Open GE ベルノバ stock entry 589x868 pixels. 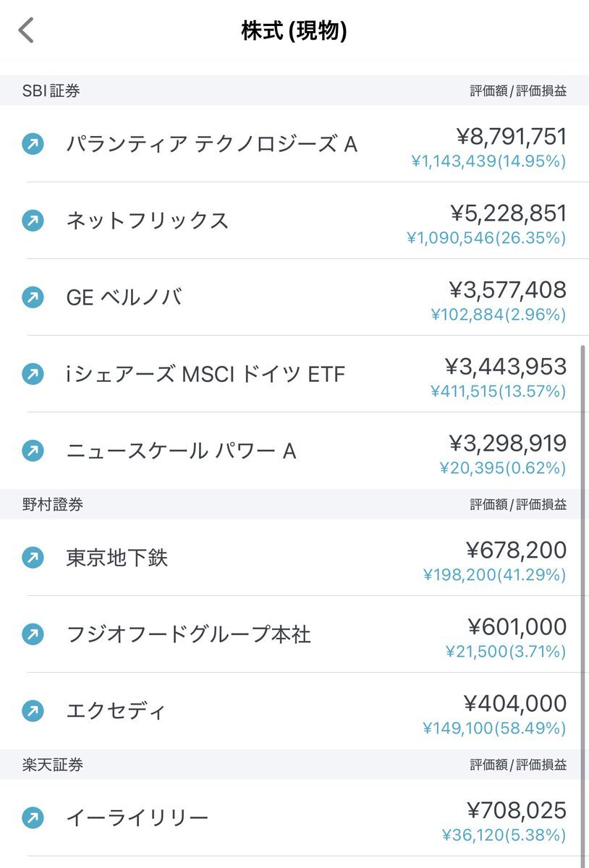[x=294, y=297]
